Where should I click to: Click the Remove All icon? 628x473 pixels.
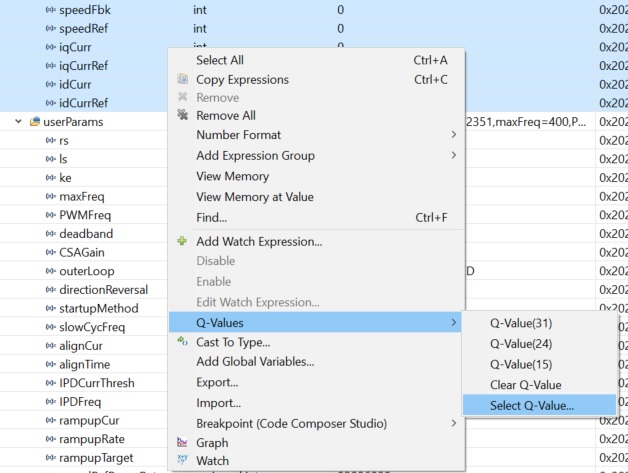[x=182, y=115]
